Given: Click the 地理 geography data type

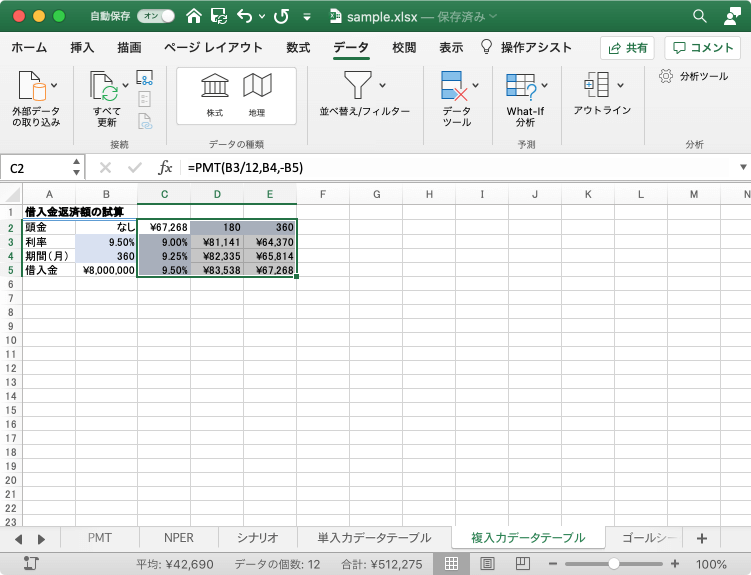Looking at the screenshot, I should 257,96.
